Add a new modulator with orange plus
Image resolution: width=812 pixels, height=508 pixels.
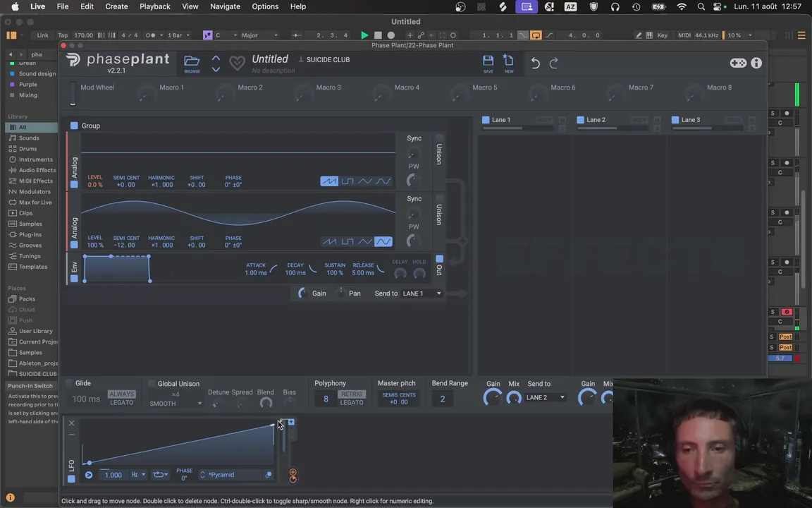pos(293,472)
